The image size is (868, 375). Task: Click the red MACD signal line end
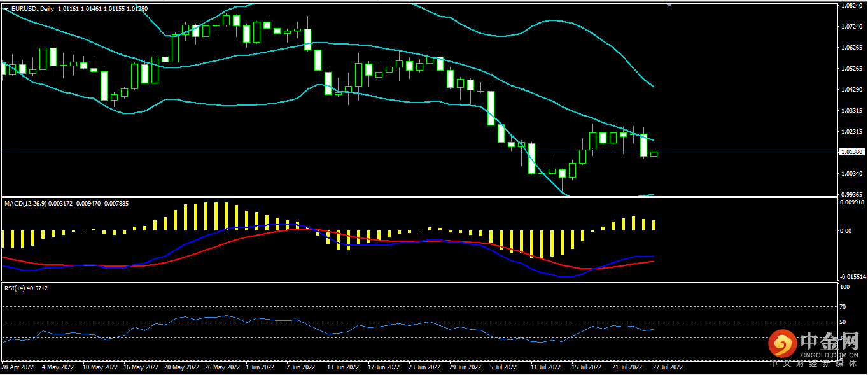point(652,261)
